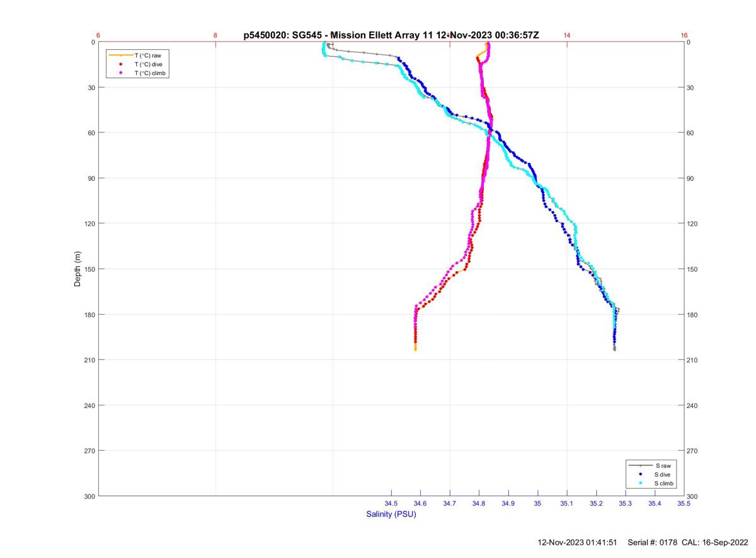Click the footer timestamp '12-Nov-2023 01:41:51'
Screen dimensions: 756x558
click(578, 542)
